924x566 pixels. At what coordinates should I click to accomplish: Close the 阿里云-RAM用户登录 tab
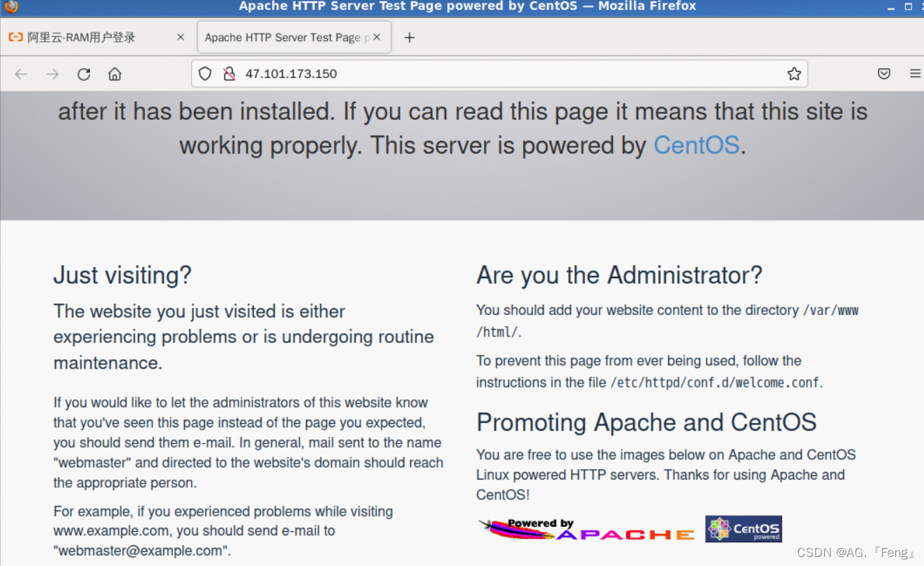(181, 38)
